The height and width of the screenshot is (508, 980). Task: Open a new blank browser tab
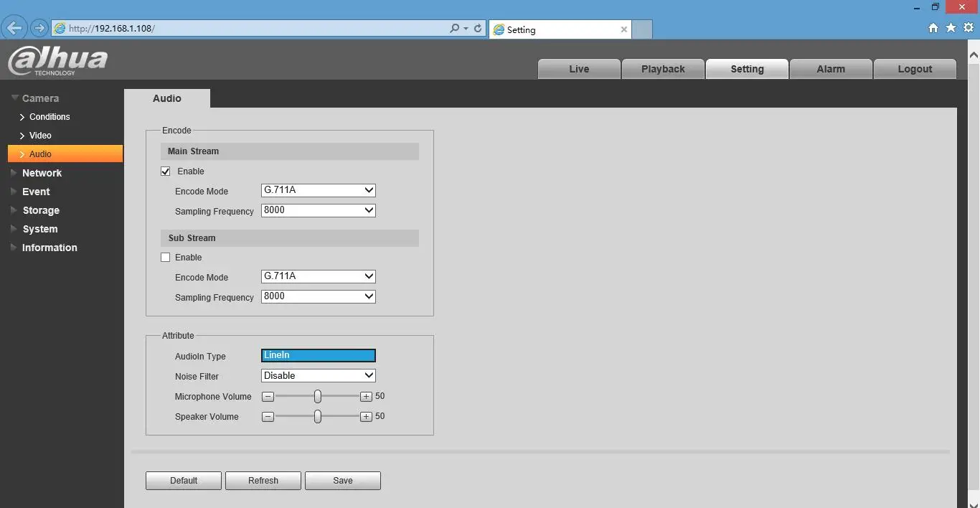click(x=642, y=29)
